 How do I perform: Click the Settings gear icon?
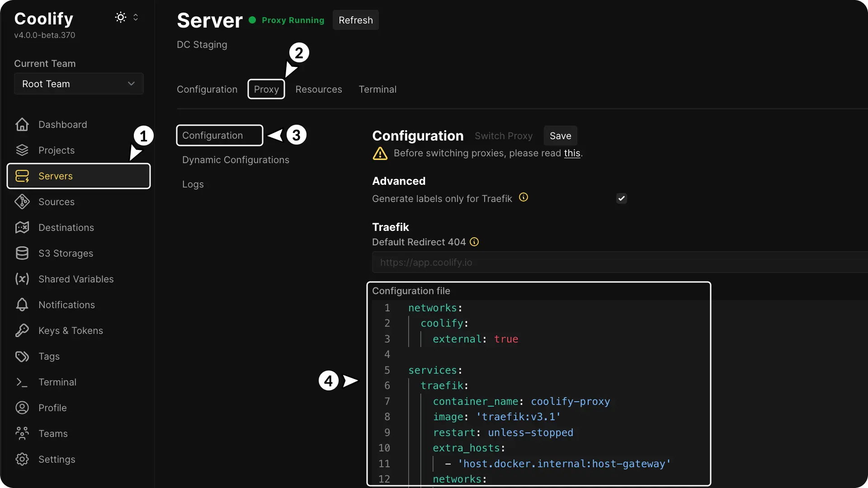coord(22,459)
